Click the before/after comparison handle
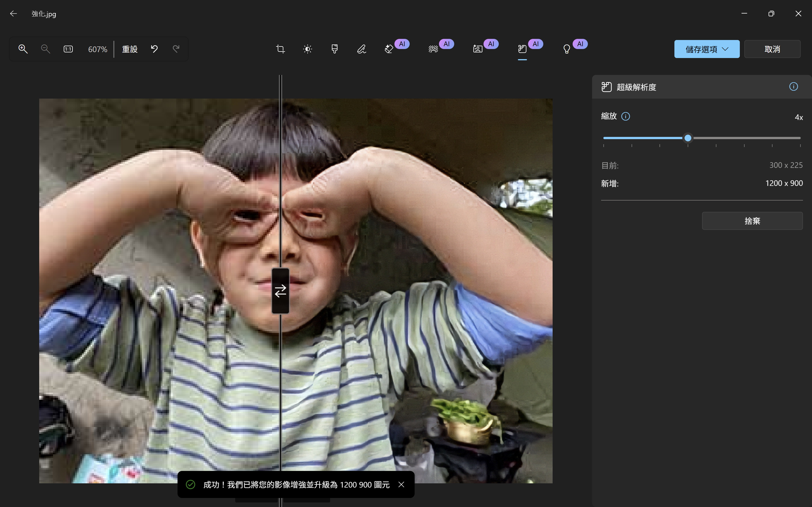This screenshot has height=507, width=812. 281,291
